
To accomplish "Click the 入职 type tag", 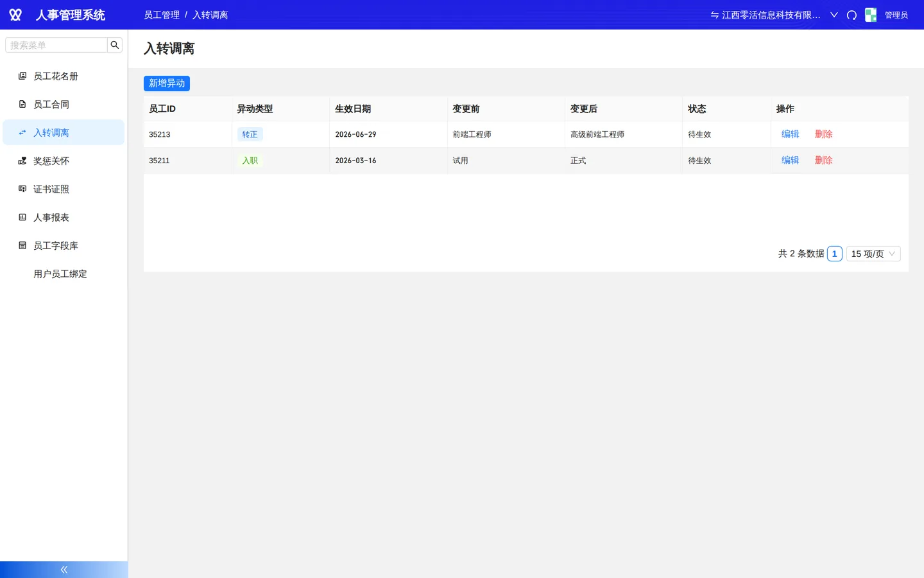I will (x=250, y=161).
